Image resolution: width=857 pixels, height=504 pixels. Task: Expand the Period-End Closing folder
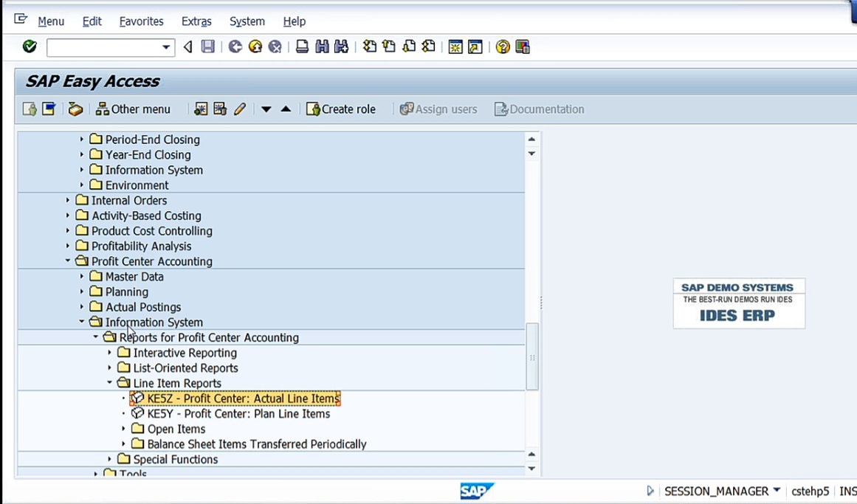point(82,139)
